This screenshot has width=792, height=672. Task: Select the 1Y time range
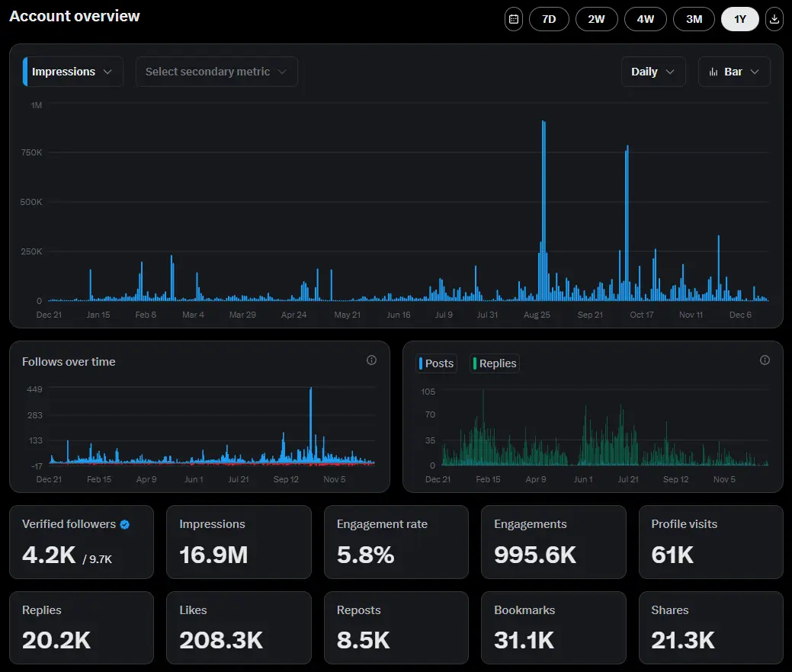click(x=739, y=19)
